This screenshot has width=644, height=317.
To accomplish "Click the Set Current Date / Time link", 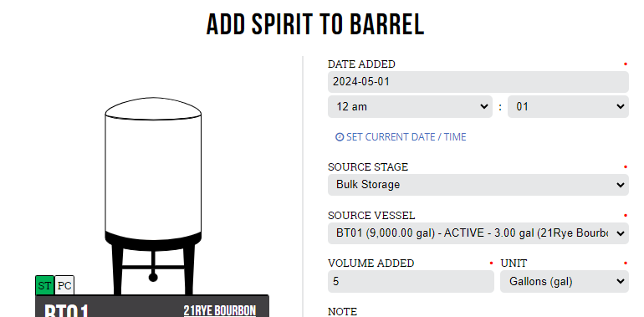I will [406, 137].
